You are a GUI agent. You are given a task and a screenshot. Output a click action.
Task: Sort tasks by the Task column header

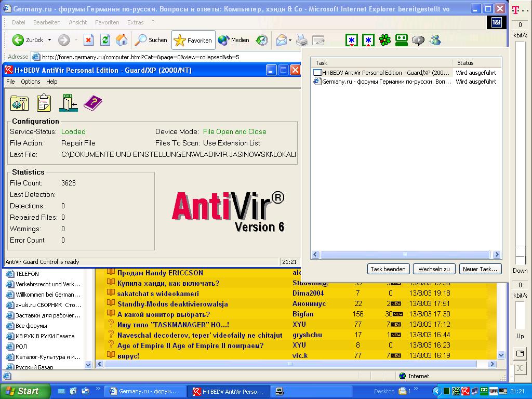click(382, 63)
